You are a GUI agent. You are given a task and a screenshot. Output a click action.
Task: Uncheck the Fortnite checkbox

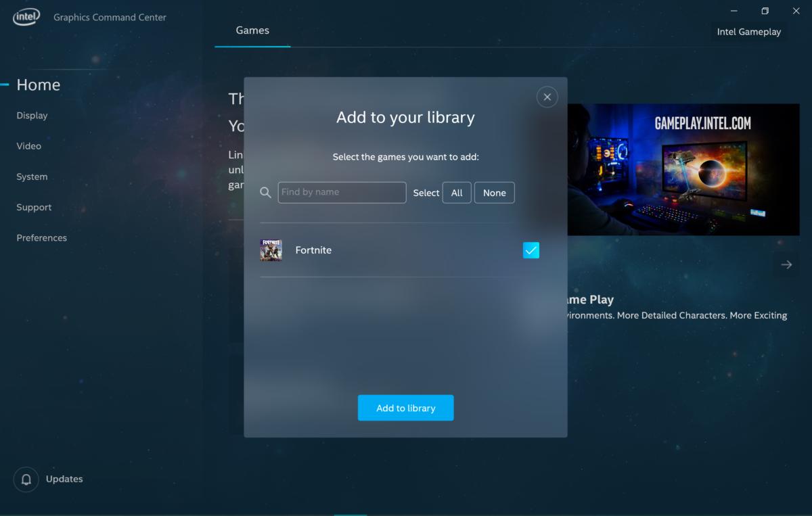531,250
